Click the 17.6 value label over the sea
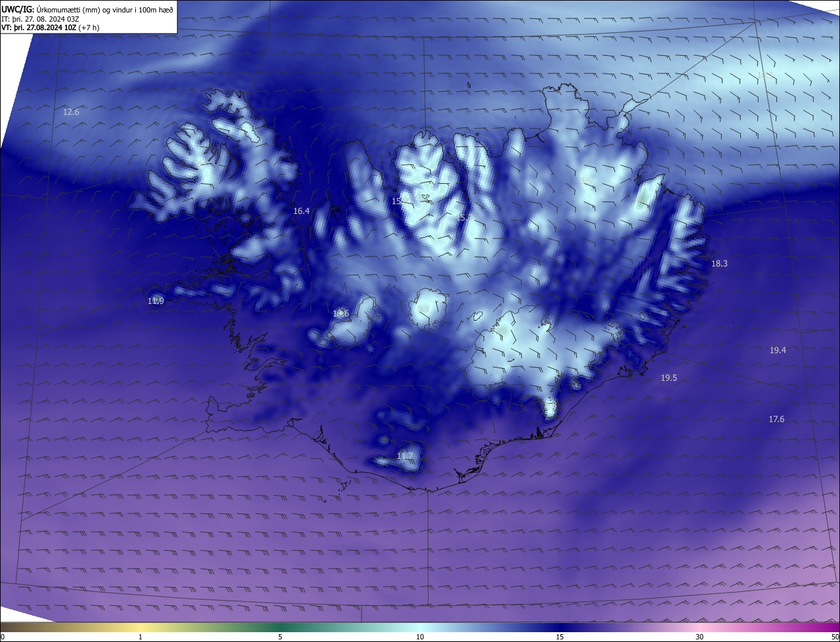The image size is (840, 642). 776,419
